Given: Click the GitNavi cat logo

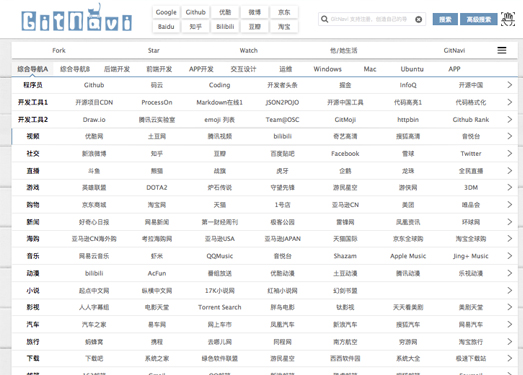Looking at the screenshot, I should click(77, 18).
